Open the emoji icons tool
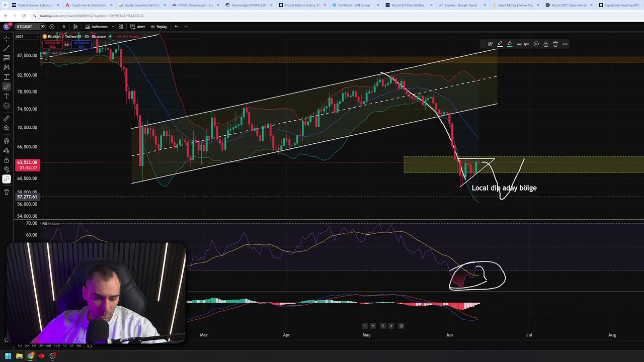This screenshot has width=644, height=362. [x=7, y=106]
